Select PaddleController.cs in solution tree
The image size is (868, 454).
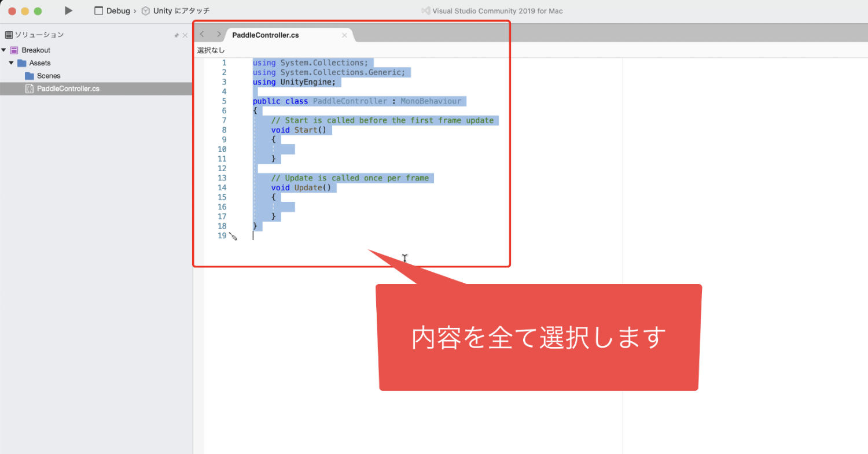click(68, 88)
